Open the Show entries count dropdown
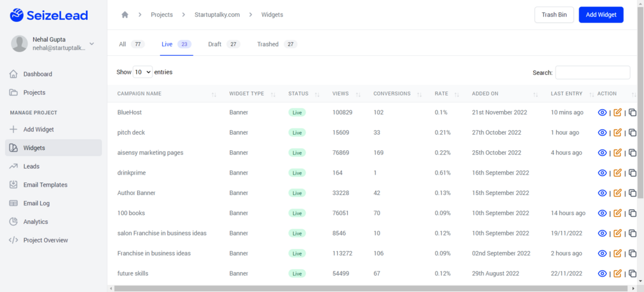644x292 pixels. [142, 72]
